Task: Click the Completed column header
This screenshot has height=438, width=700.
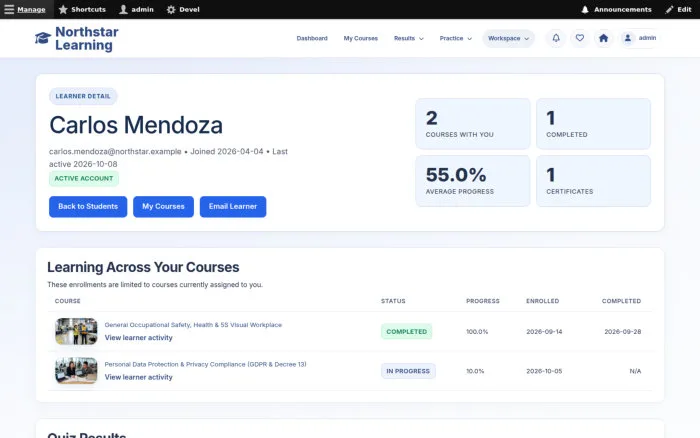Action: pos(621,301)
